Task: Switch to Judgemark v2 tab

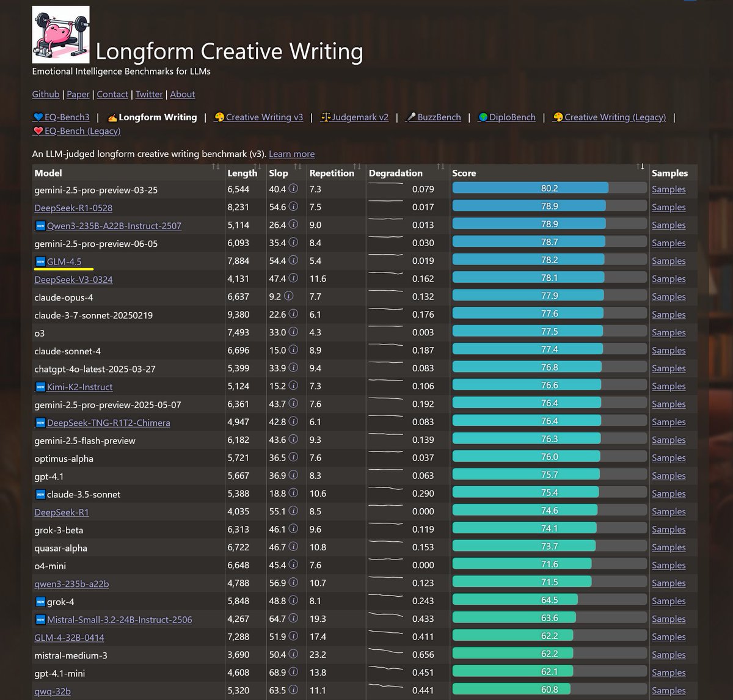Action: coord(354,117)
